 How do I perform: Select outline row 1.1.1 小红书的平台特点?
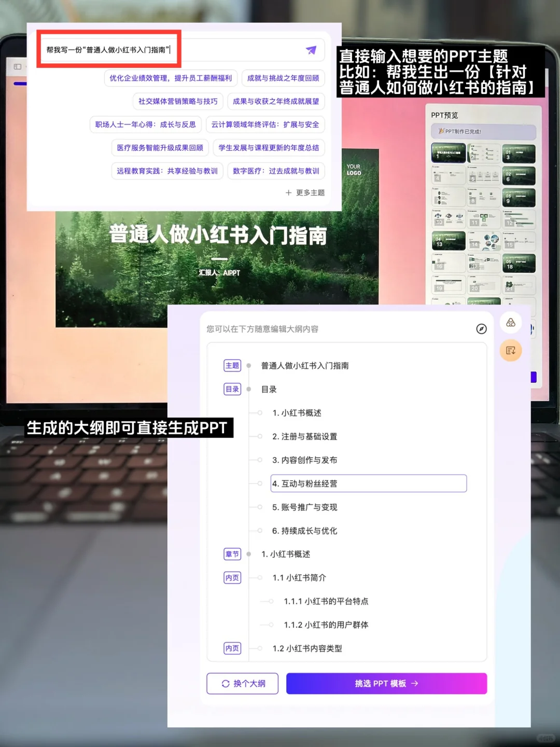pyautogui.click(x=326, y=601)
